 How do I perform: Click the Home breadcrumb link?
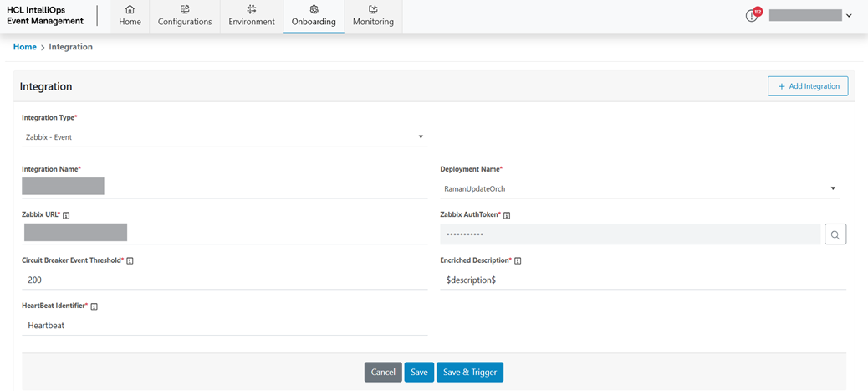click(25, 47)
